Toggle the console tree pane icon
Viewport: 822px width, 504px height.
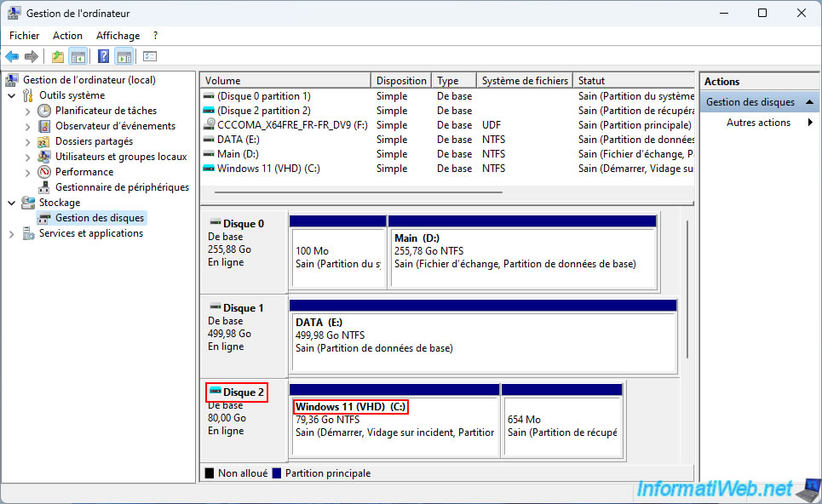78,56
